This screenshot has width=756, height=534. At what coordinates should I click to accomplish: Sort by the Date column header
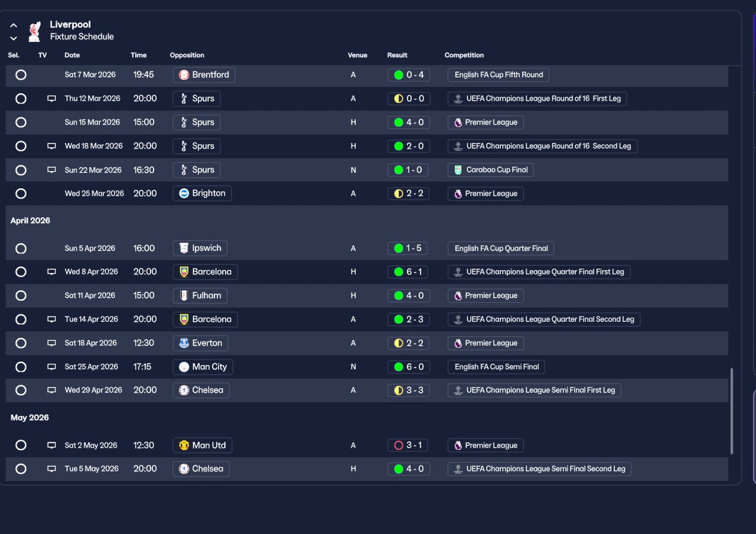pyautogui.click(x=72, y=55)
